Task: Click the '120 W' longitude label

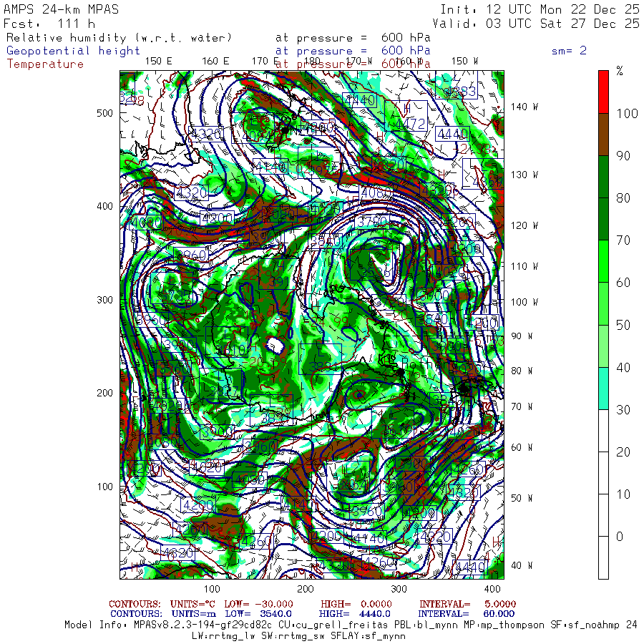Action: pyautogui.click(x=524, y=226)
